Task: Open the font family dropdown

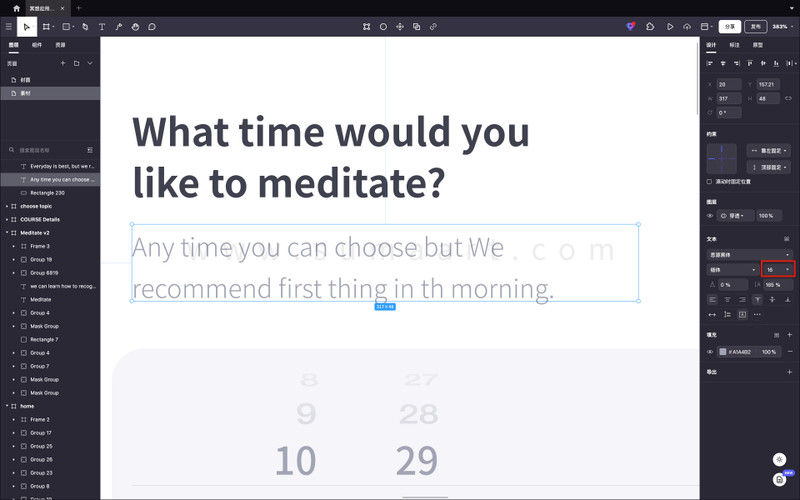Action: tap(750, 255)
